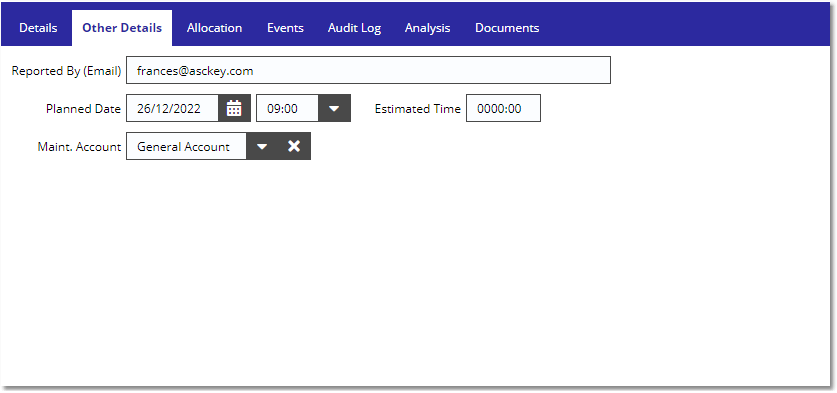Open the Allocation tab

(x=215, y=28)
